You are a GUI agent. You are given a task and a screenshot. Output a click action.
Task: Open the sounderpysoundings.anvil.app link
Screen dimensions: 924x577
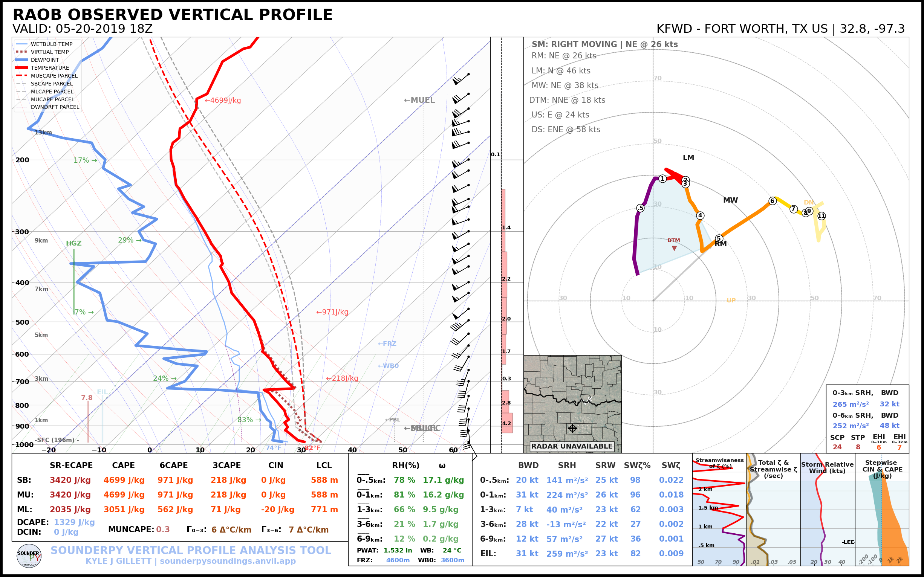[227, 560]
